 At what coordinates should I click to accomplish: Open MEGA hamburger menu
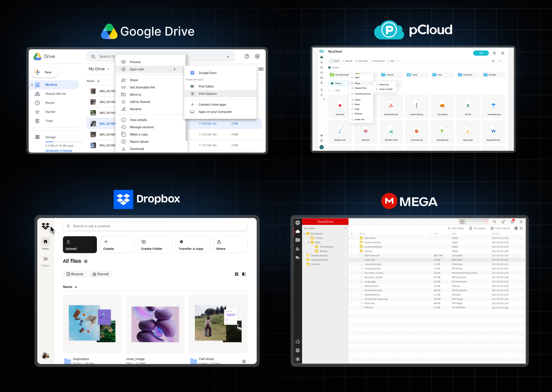click(x=521, y=222)
